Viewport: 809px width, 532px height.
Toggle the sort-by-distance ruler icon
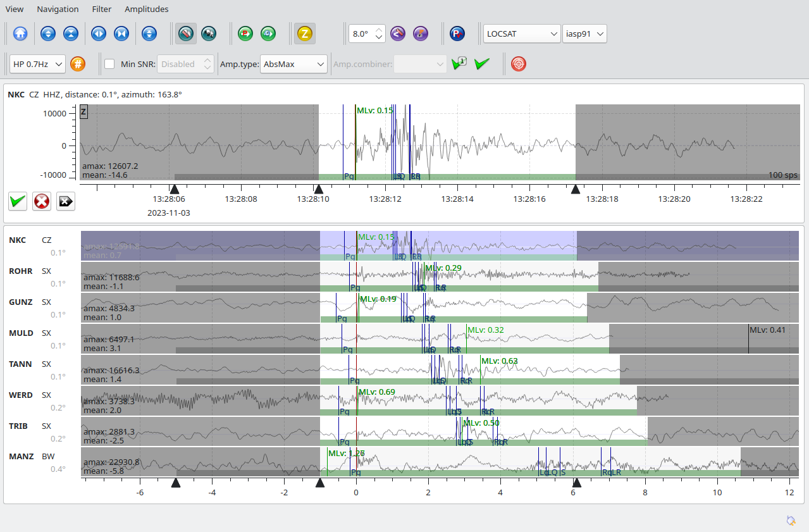(186, 34)
